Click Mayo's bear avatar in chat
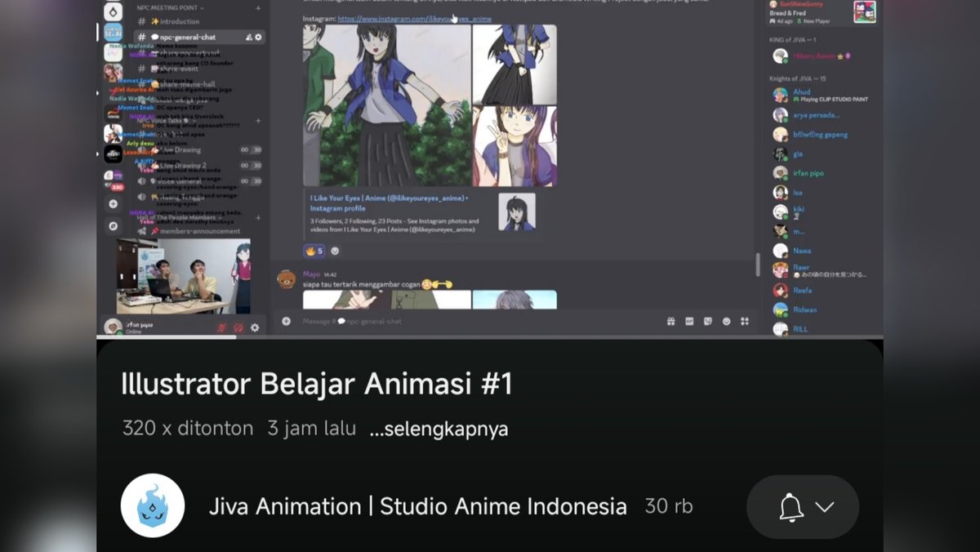The height and width of the screenshot is (552, 980). click(x=286, y=280)
